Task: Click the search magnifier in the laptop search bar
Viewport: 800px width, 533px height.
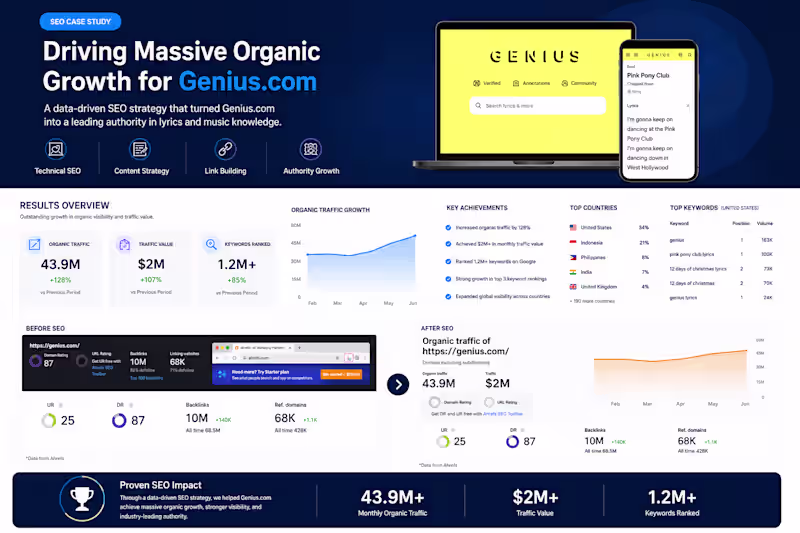Action: coord(478,106)
